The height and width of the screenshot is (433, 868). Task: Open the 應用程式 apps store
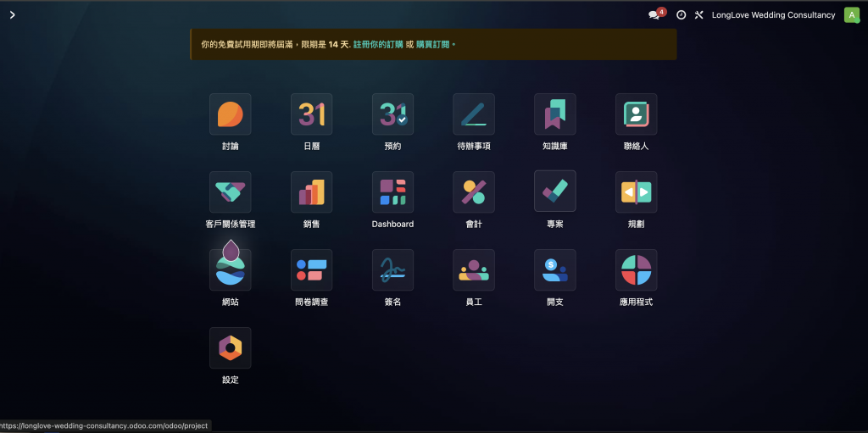click(637, 270)
